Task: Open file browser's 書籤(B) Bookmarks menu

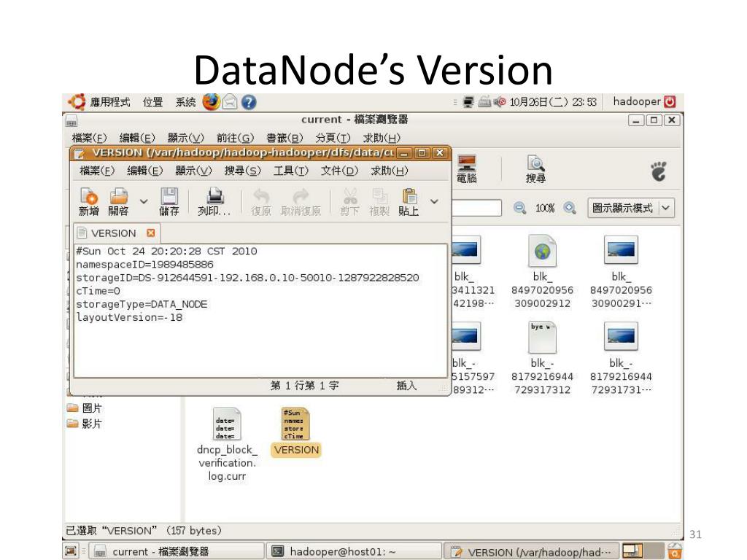Action: click(285, 138)
